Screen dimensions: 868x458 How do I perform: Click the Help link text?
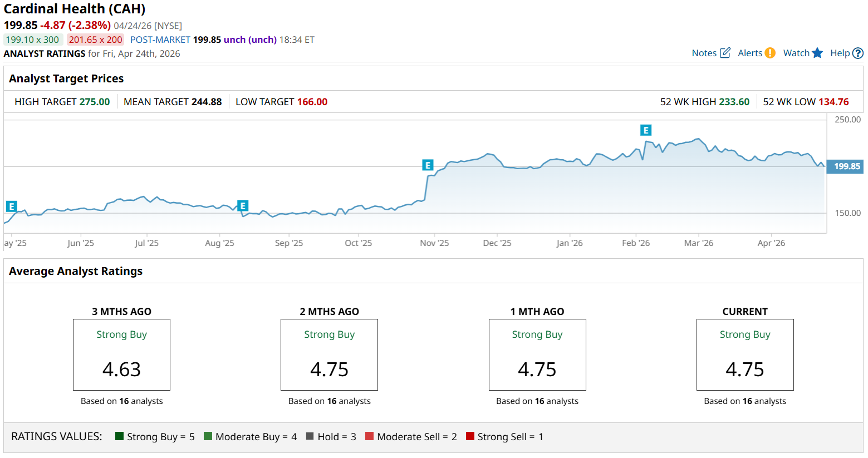tap(840, 53)
